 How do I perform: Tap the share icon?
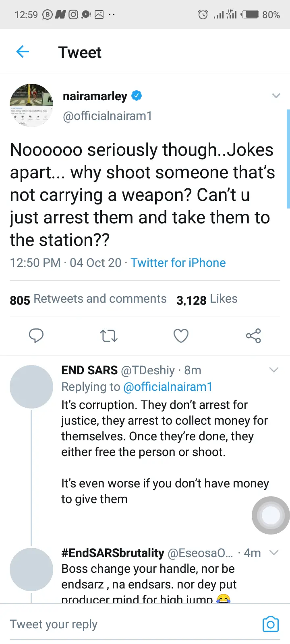[x=253, y=336]
